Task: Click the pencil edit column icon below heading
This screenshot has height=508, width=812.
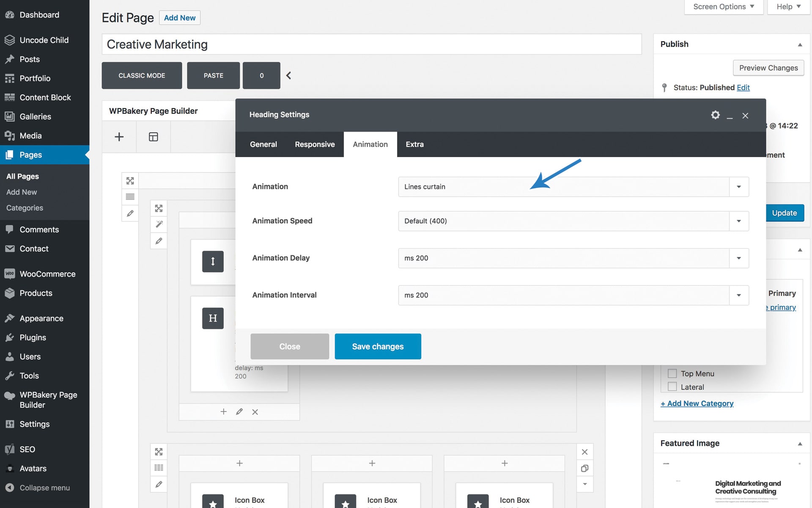Action: pos(239,411)
